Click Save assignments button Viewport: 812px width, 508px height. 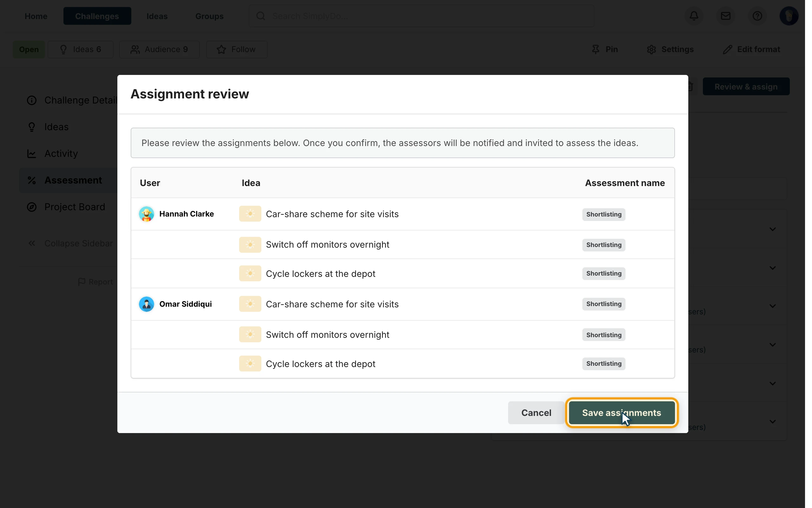click(621, 412)
